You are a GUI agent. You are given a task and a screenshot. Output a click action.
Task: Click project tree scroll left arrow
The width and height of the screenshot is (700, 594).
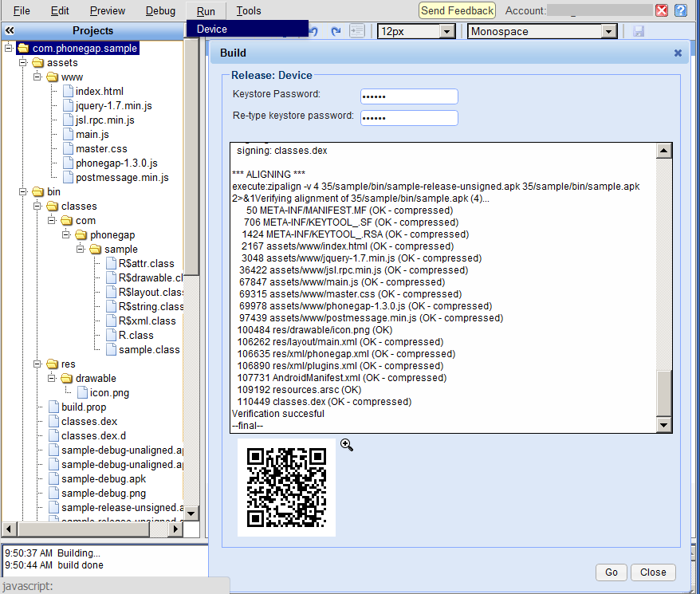[9, 529]
